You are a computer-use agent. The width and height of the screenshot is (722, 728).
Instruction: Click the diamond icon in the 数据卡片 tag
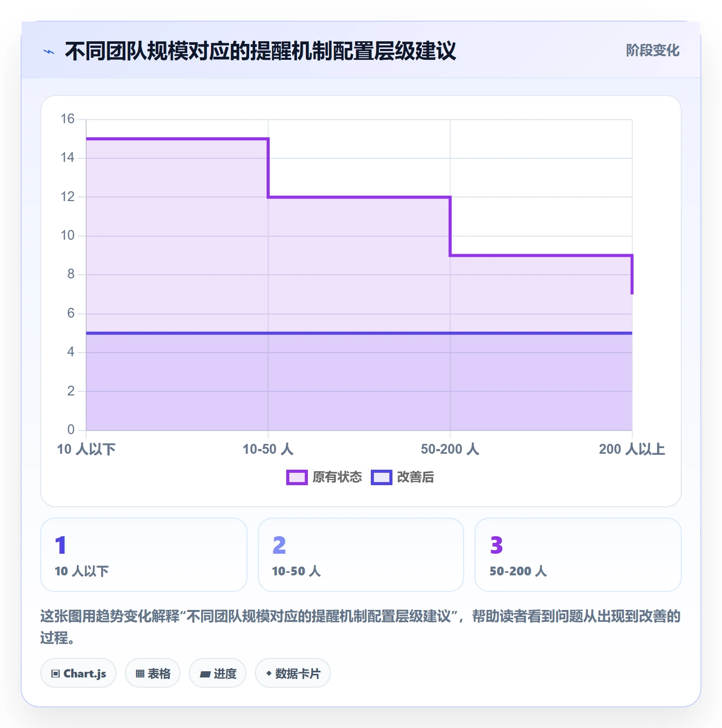pos(269,673)
